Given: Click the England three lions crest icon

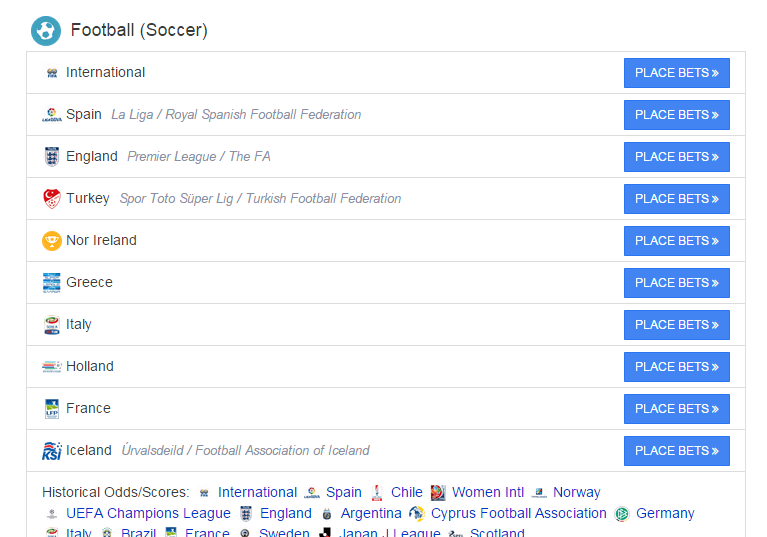Looking at the screenshot, I should click(x=52, y=157).
